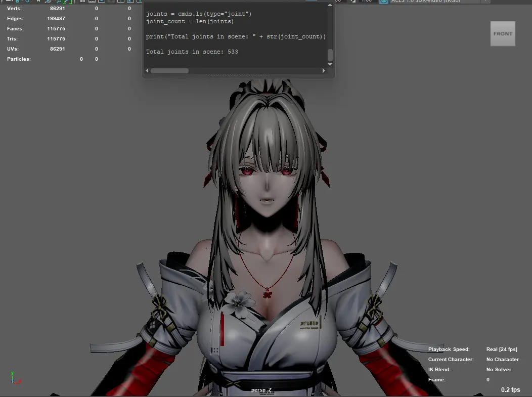Image resolution: width=532 pixels, height=397 pixels.
Task: Toggle the film gate icon in panel toolbar
Action: pyautogui.click(x=92, y=1)
